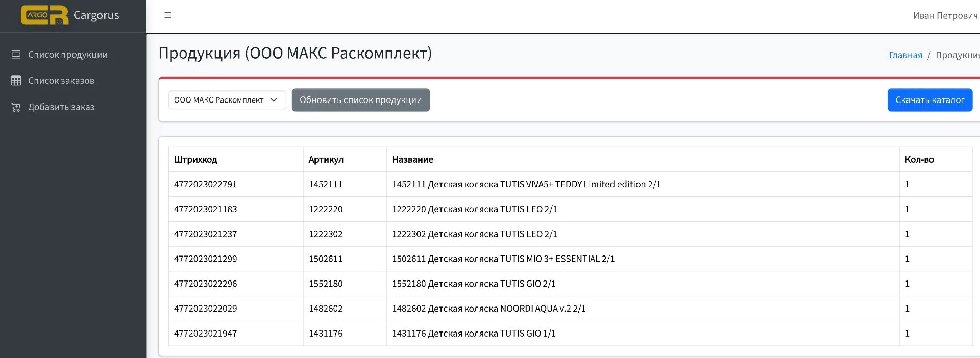Click the orders list table icon
980x358 pixels.
click(x=16, y=81)
